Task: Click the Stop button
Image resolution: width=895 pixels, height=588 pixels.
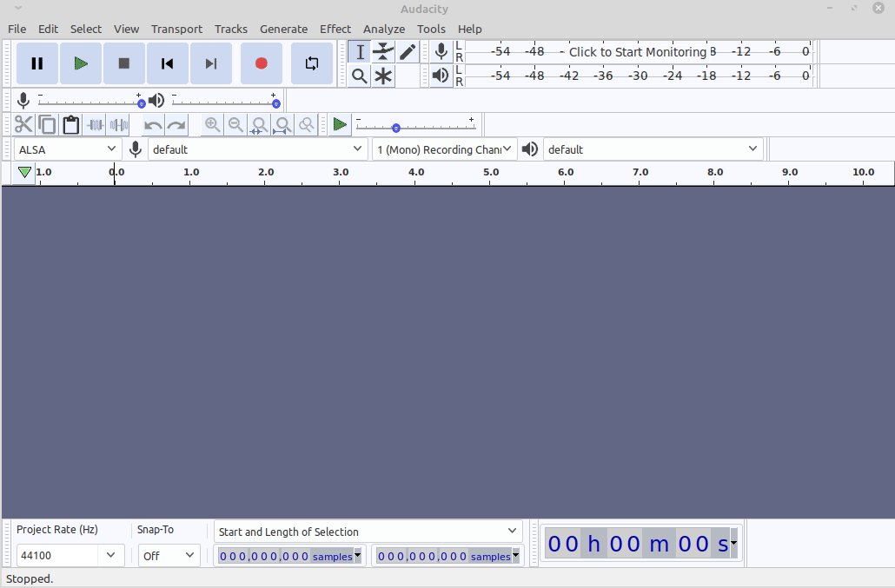Action: (x=124, y=63)
